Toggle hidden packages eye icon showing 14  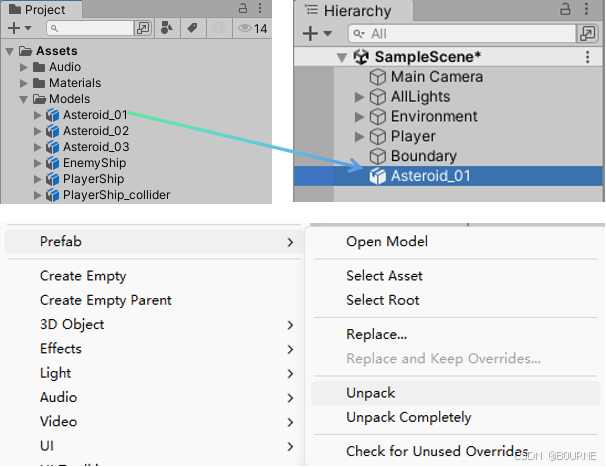pyautogui.click(x=252, y=29)
